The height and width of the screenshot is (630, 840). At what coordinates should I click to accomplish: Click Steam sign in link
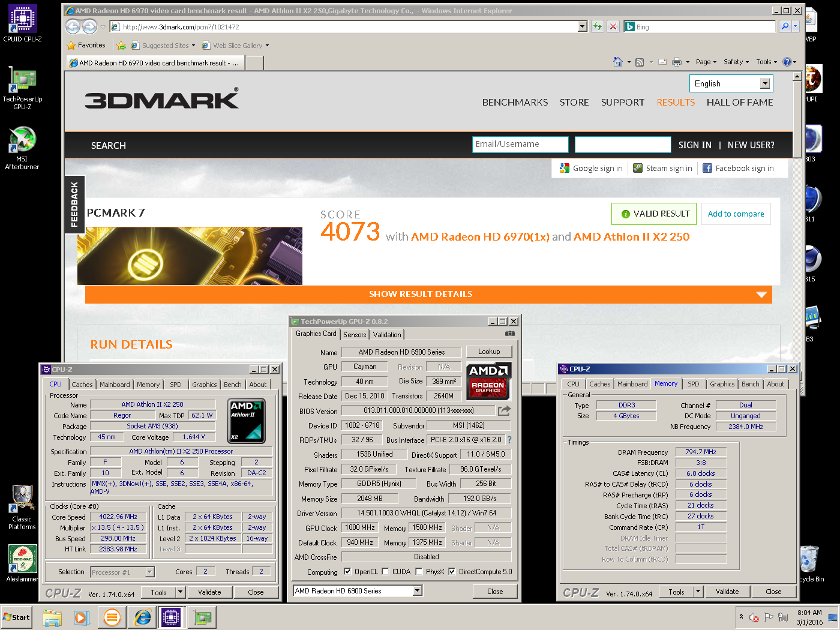pos(662,169)
